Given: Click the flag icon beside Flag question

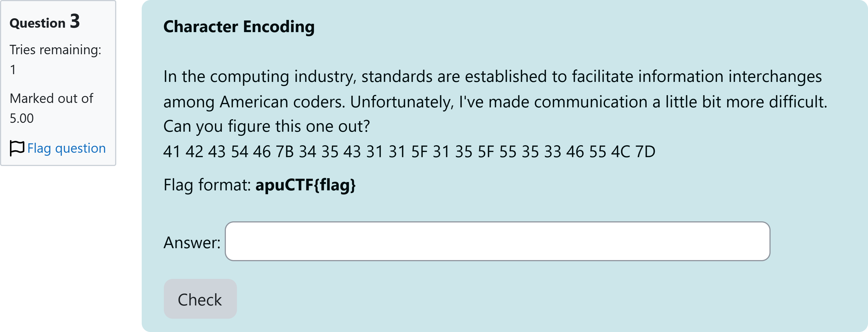Looking at the screenshot, I should tap(17, 148).
